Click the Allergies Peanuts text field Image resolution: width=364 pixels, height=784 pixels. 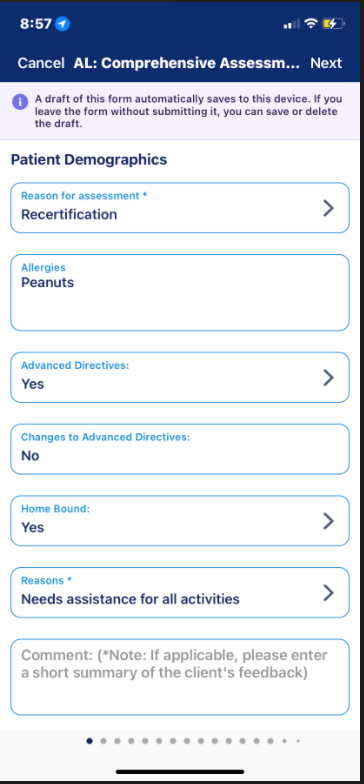(x=180, y=292)
